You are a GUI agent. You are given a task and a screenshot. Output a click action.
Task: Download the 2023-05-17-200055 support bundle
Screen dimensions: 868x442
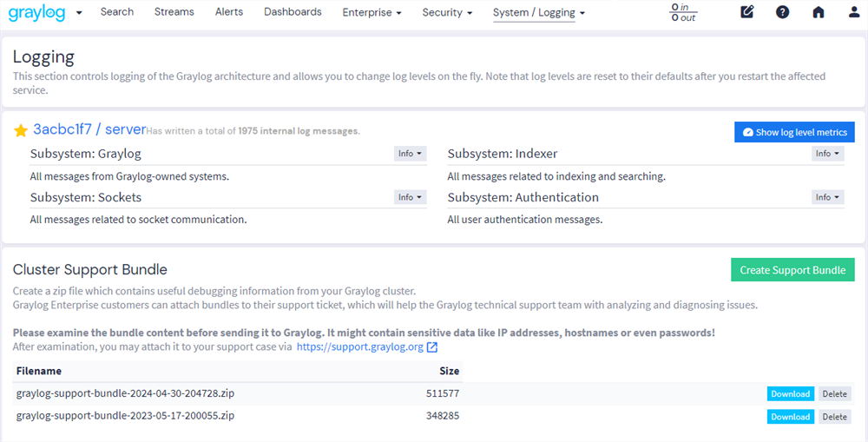pyautogui.click(x=791, y=417)
